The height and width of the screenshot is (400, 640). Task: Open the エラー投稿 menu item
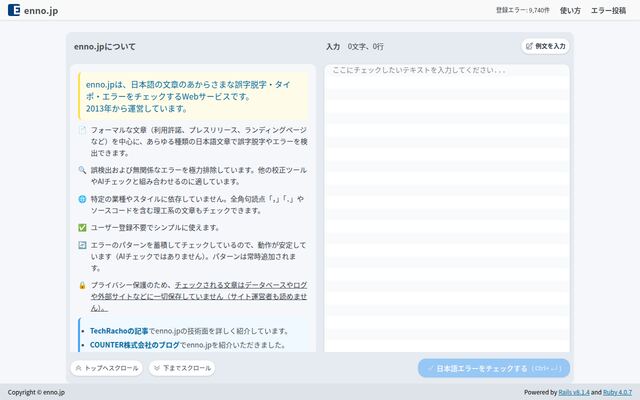[608, 11]
